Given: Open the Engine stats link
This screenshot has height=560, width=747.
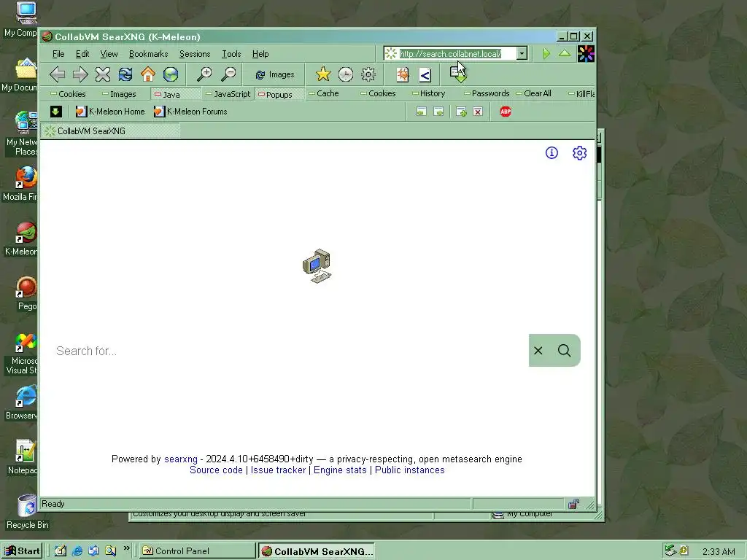Looking at the screenshot, I should (x=340, y=470).
